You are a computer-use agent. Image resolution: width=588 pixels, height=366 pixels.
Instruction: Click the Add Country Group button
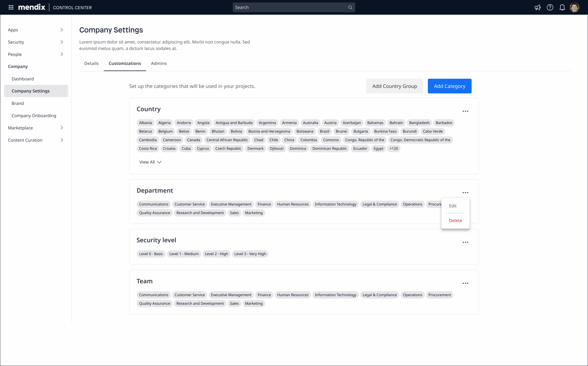pos(394,86)
